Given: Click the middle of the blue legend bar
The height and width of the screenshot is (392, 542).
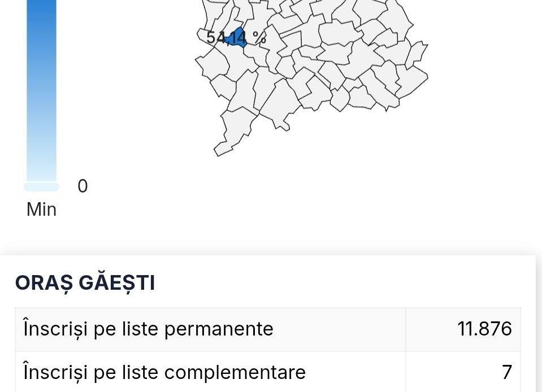Looking at the screenshot, I should (41, 90).
